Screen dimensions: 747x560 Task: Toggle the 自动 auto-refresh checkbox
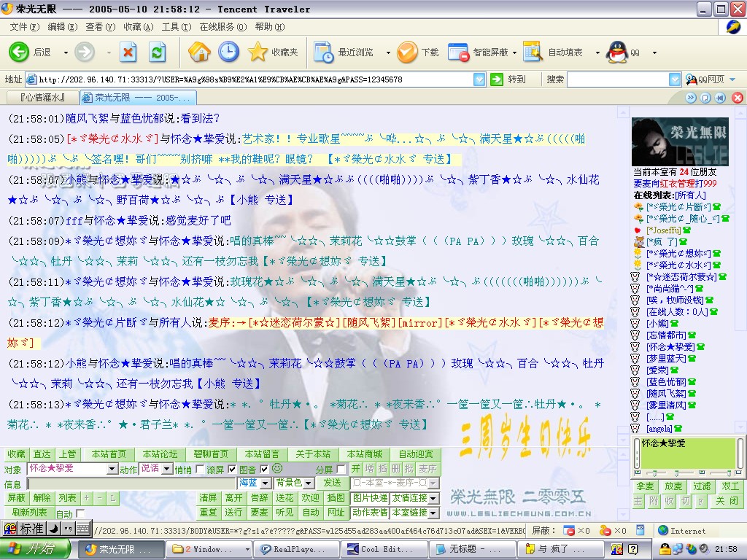[x=80, y=513]
